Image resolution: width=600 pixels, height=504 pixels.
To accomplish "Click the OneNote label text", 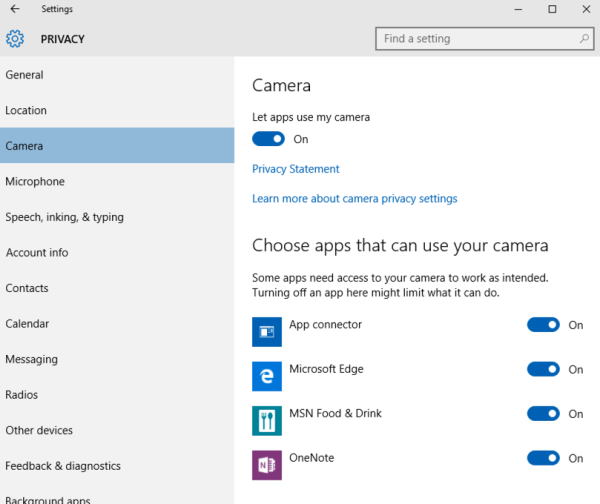I will pyautogui.click(x=311, y=458).
